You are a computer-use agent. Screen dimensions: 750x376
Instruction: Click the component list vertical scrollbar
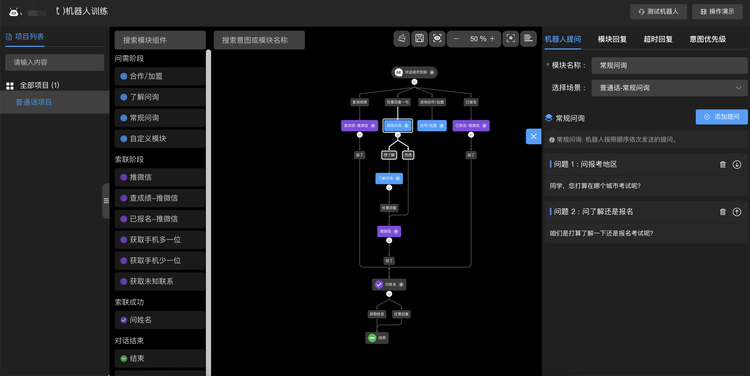coord(209,212)
